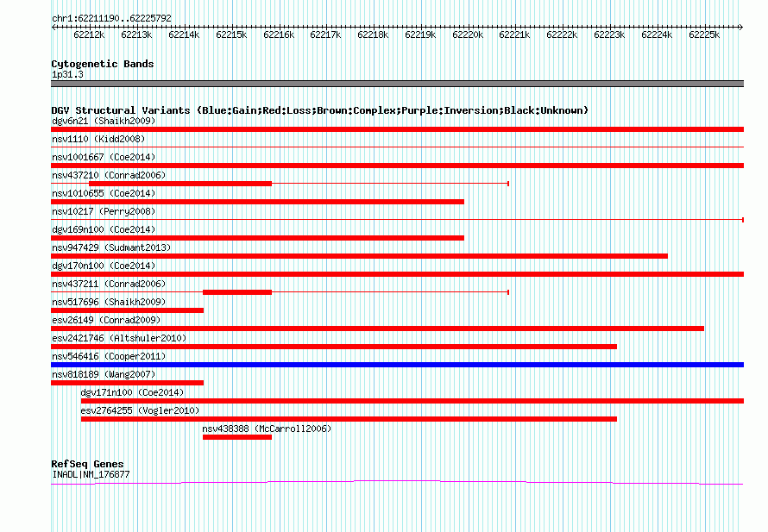Click the esv2764255 (Vogler2010) label

[x=140, y=410]
